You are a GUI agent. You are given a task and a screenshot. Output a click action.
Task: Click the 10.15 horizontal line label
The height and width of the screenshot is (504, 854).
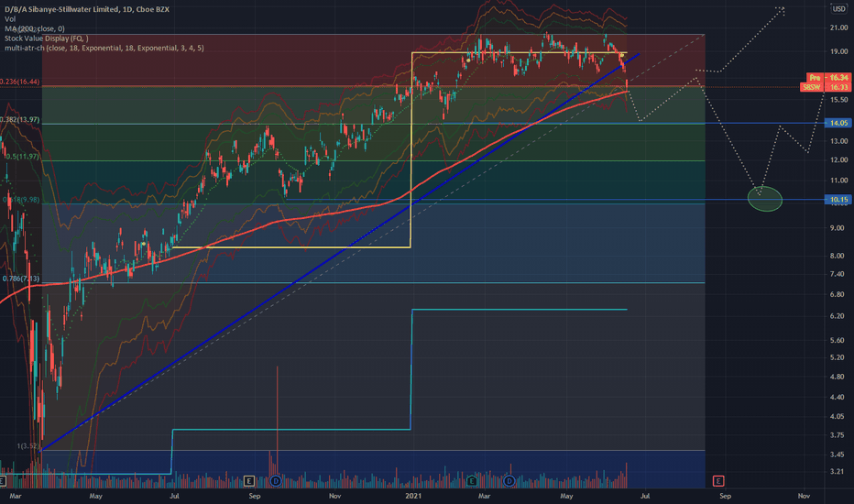[838, 200]
